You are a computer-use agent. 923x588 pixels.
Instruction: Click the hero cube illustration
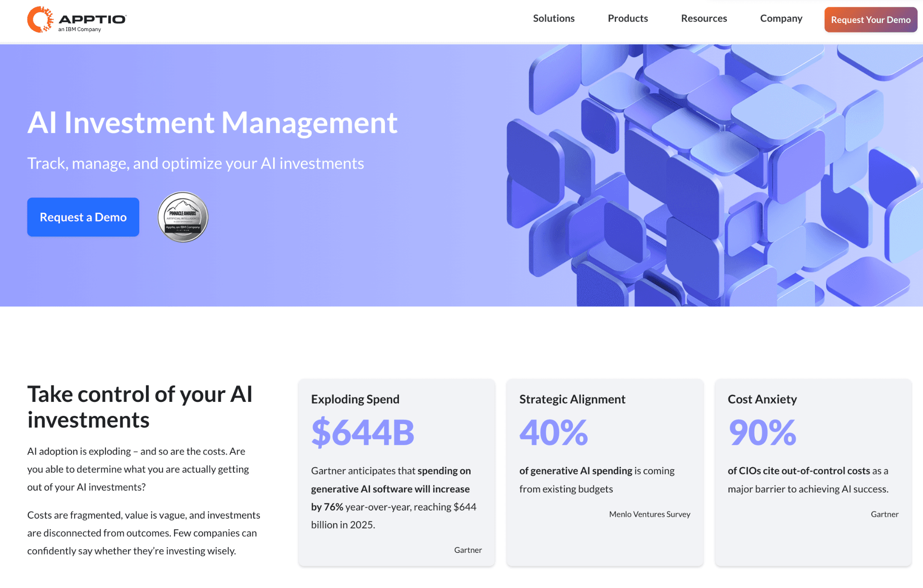(x=714, y=175)
